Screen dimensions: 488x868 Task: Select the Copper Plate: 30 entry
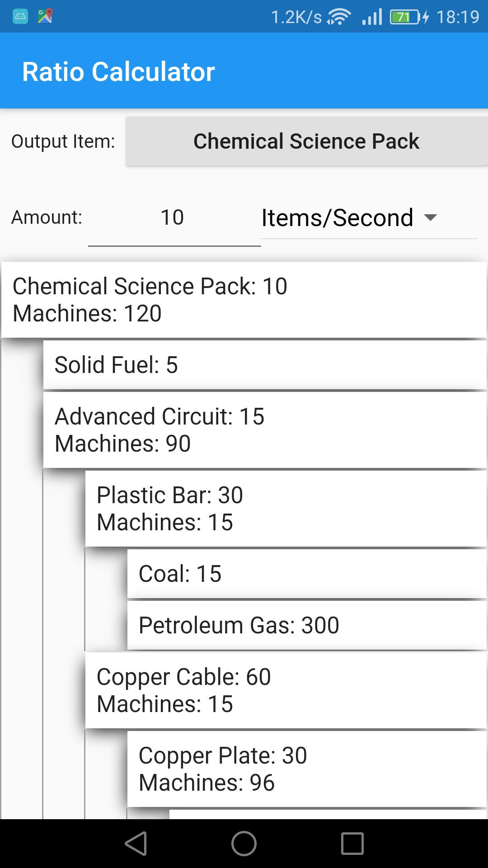click(x=307, y=769)
